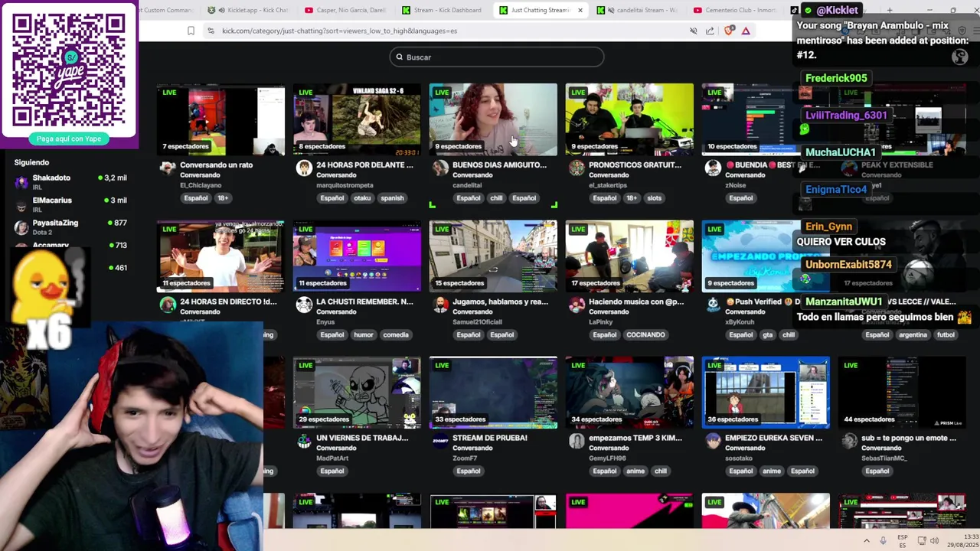Select the humor tag under Enyus
980x551 pixels.
click(364, 334)
